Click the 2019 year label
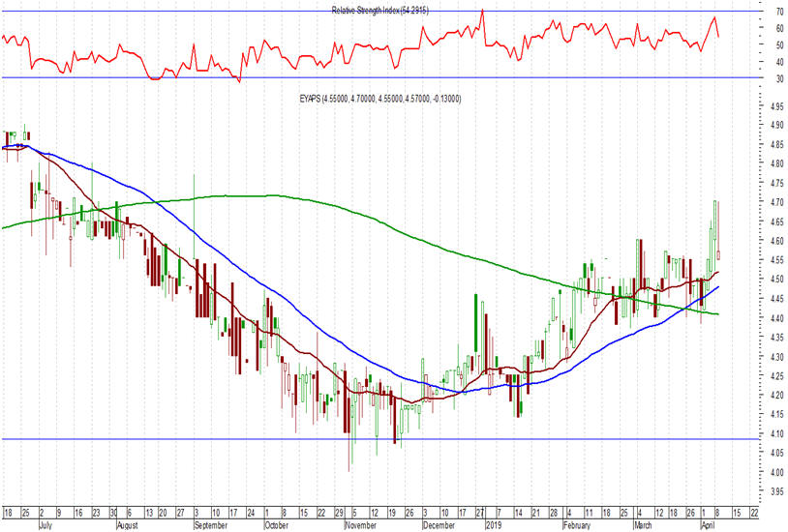788x532 pixels. pos(494,525)
